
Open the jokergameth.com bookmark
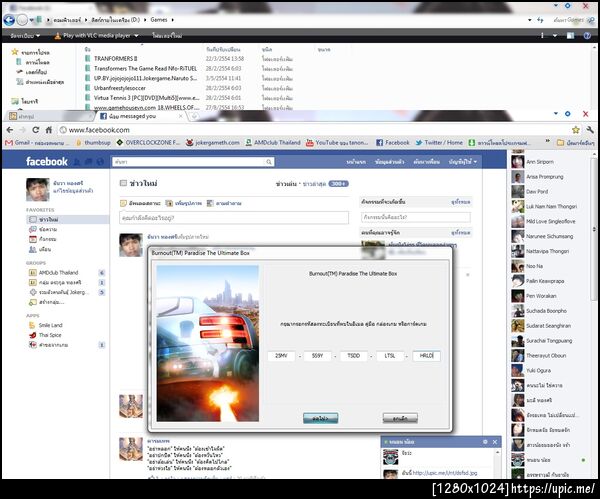tap(213, 143)
